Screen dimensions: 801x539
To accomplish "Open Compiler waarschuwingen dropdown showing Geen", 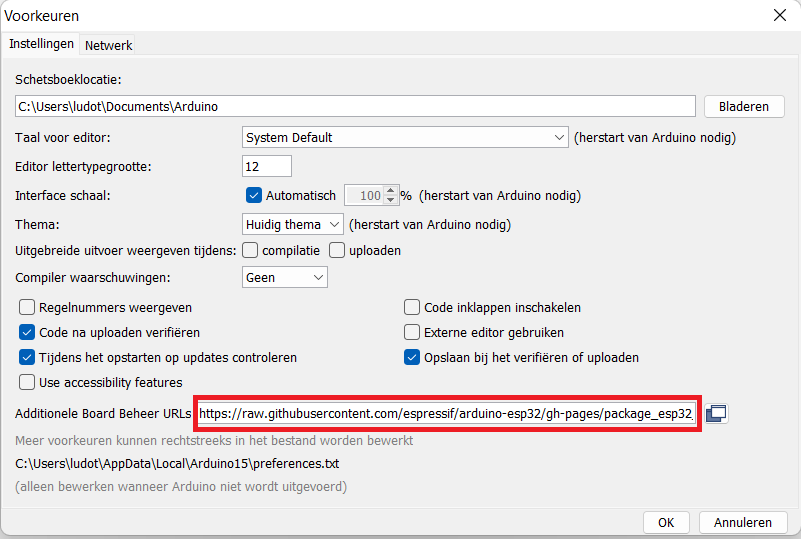I will coord(285,277).
